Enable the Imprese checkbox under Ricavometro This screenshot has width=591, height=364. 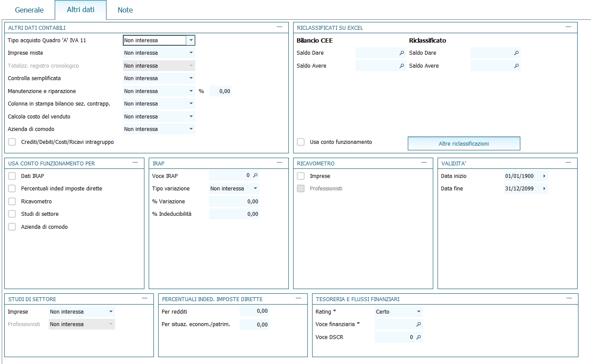point(301,176)
